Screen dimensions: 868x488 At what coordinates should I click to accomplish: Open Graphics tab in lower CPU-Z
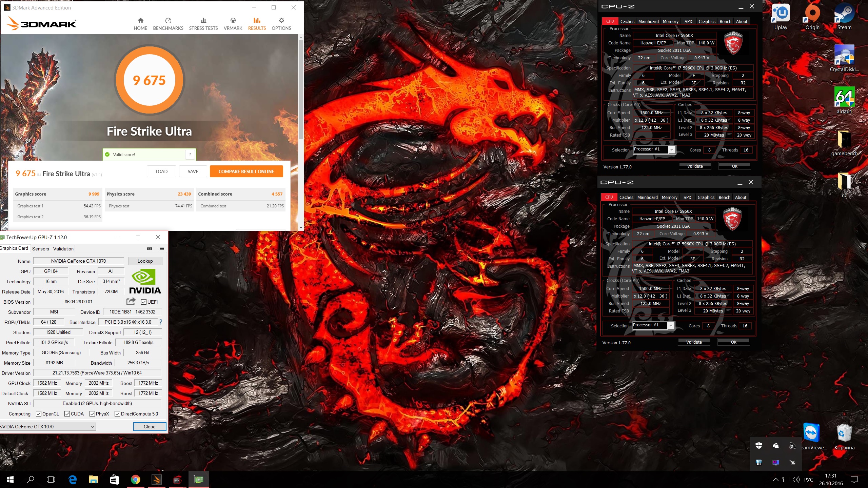point(706,197)
